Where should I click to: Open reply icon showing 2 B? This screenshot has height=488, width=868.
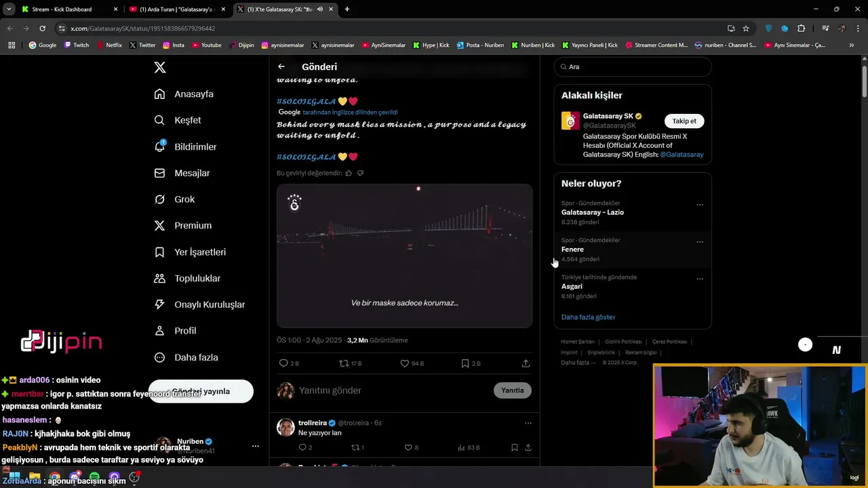point(289,363)
